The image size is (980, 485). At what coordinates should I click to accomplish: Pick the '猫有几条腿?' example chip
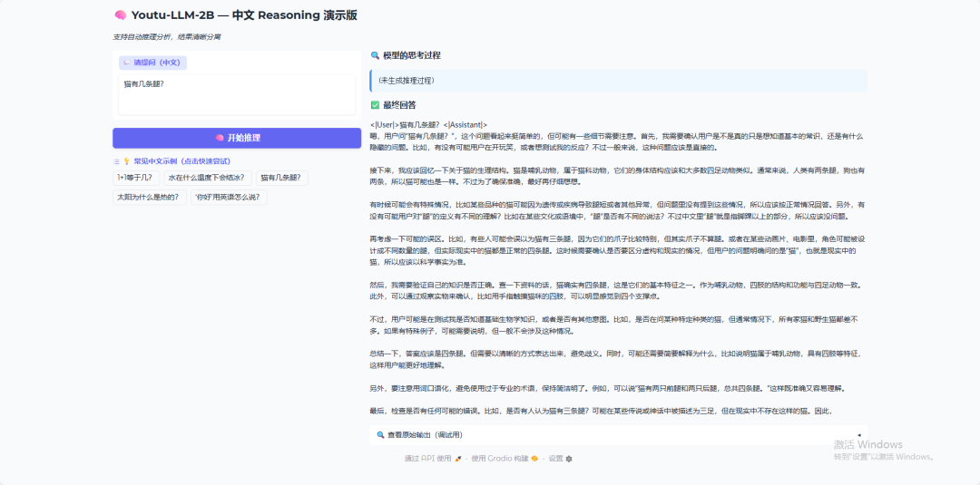282,178
